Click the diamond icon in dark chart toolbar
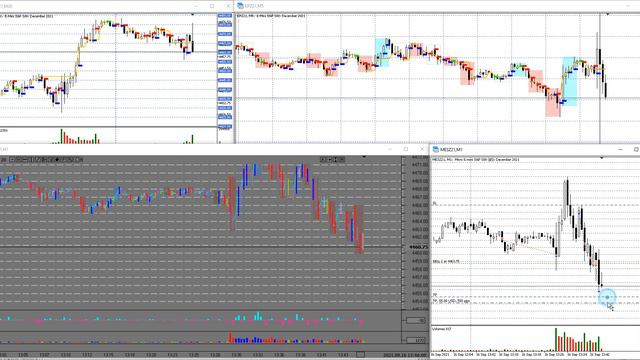The height and width of the screenshot is (360, 640). click(57, 160)
